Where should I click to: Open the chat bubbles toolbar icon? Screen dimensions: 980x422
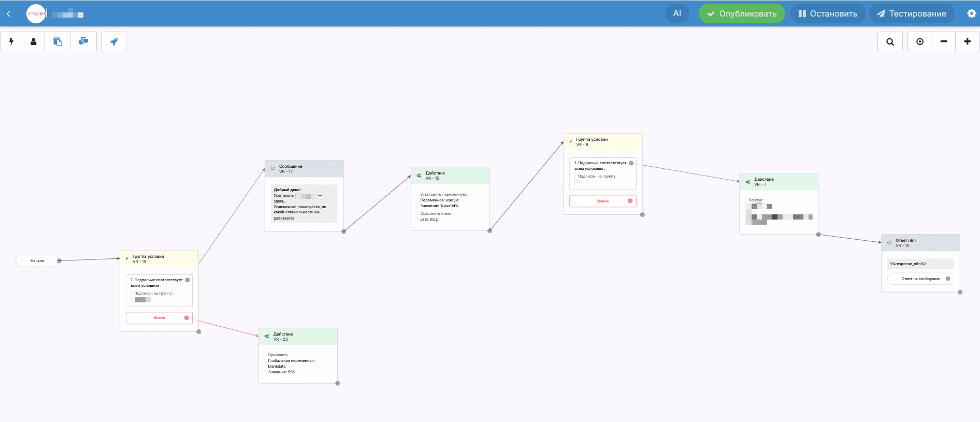83,41
